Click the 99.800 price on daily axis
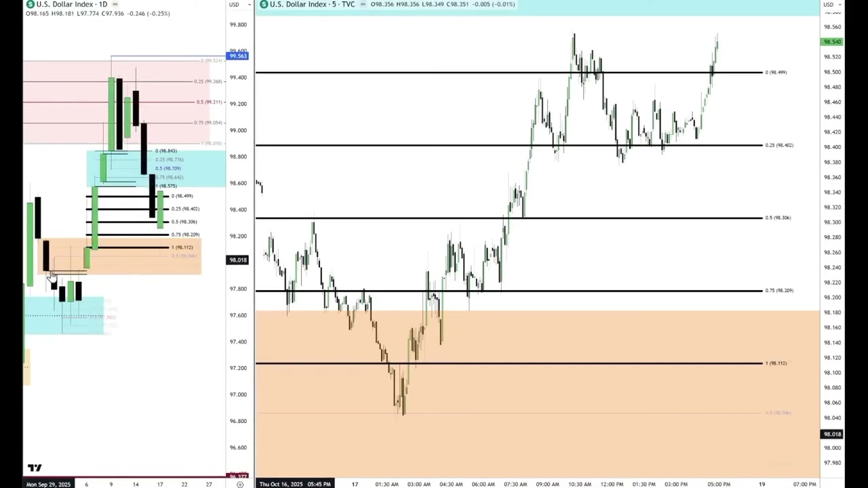 tap(238, 24)
